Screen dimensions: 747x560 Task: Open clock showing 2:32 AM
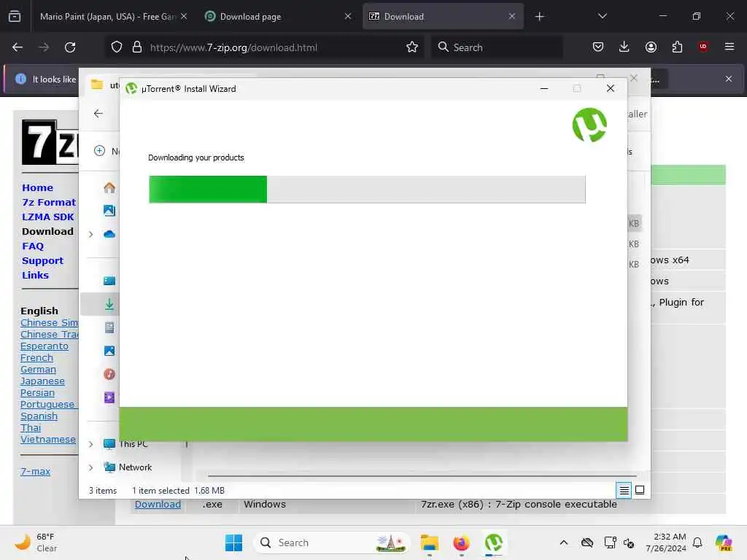[x=666, y=542]
